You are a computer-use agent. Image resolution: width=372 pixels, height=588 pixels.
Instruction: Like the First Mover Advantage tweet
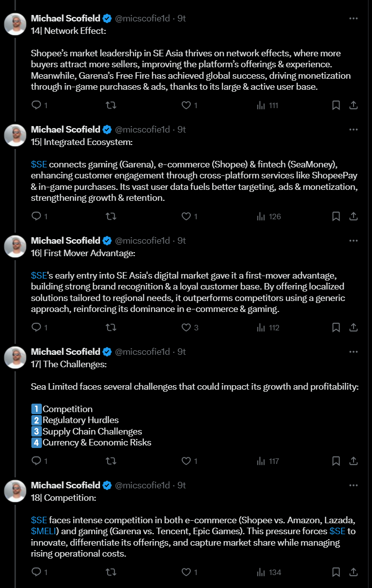186,327
